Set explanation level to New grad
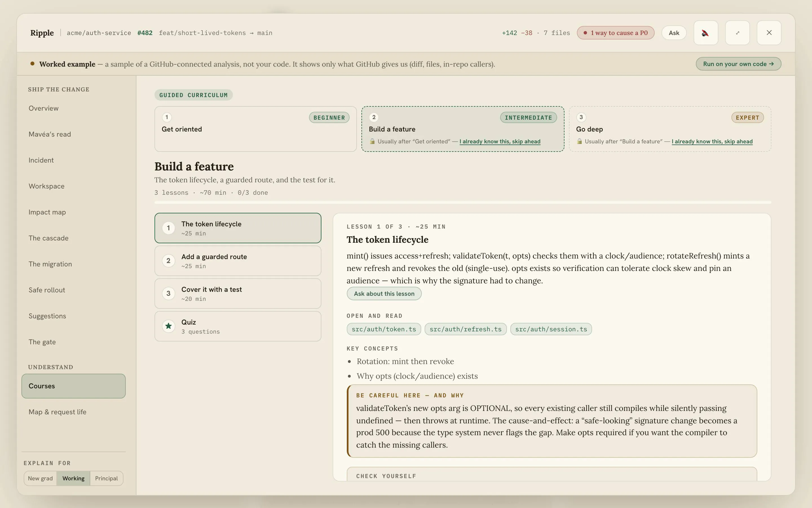Image resolution: width=812 pixels, height=508 pixels. (x=40, y=478)
